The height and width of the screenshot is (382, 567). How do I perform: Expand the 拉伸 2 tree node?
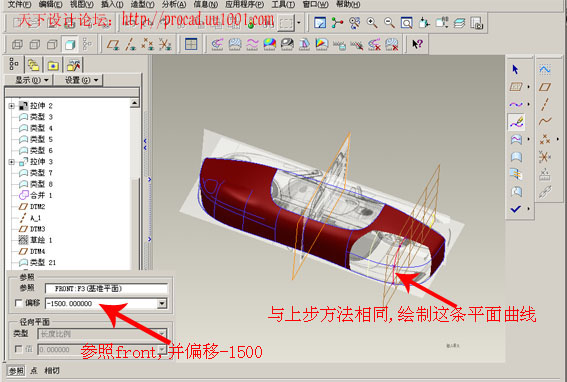(12, 106)
